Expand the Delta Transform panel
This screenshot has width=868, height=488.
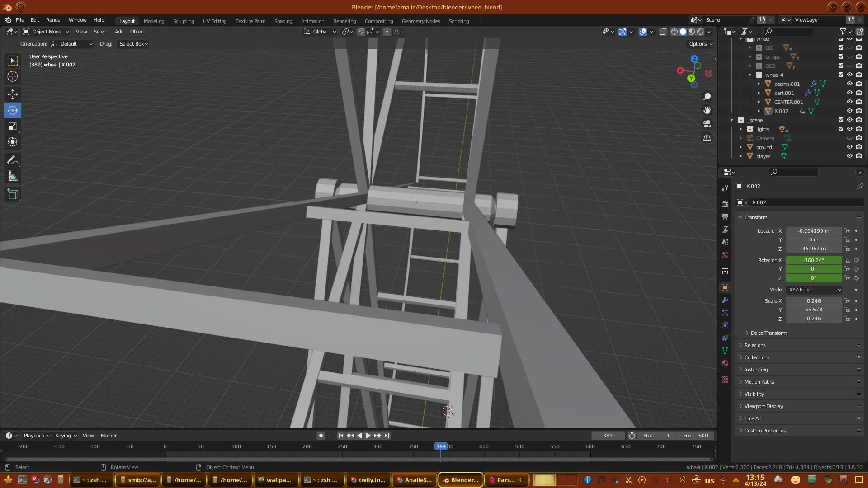(x=769, y=333)
